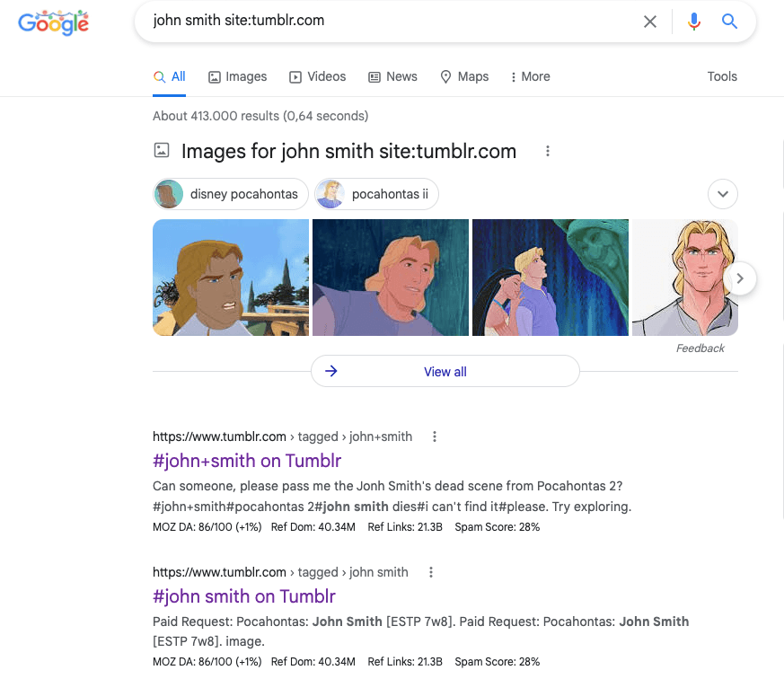Image resolution: width=784 pixels, height=679 pixels.
Task: Expand image filter chips with chevron
Action: point(723,193)
